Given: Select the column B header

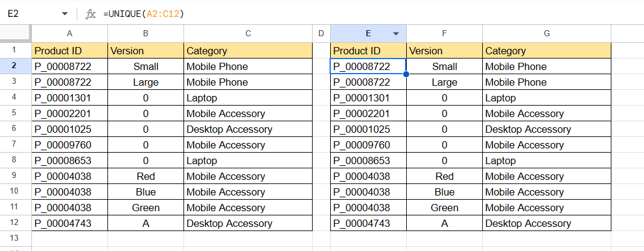Looking at the screenshot, I should [x=145, y=34].
